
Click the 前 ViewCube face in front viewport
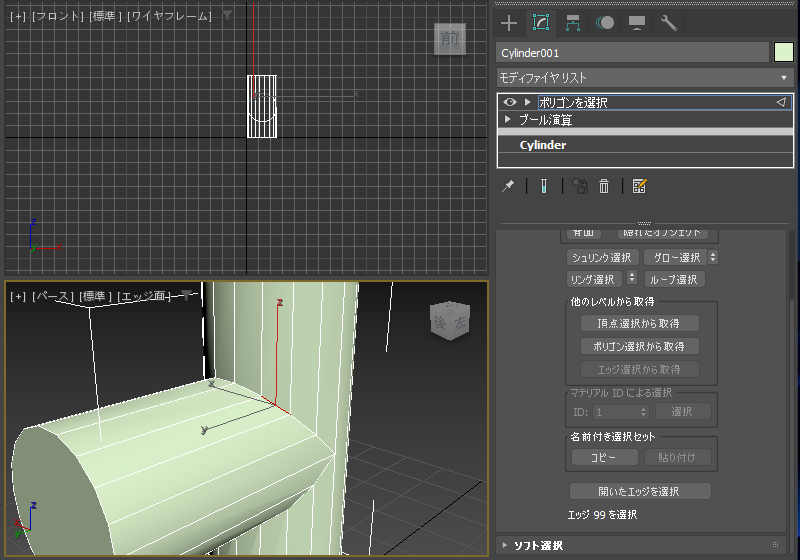tap(449, 38)
